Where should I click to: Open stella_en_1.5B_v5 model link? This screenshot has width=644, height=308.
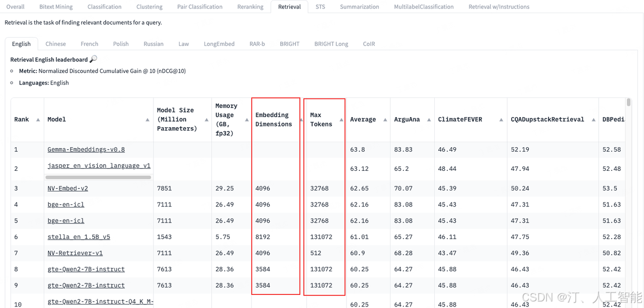78,237
